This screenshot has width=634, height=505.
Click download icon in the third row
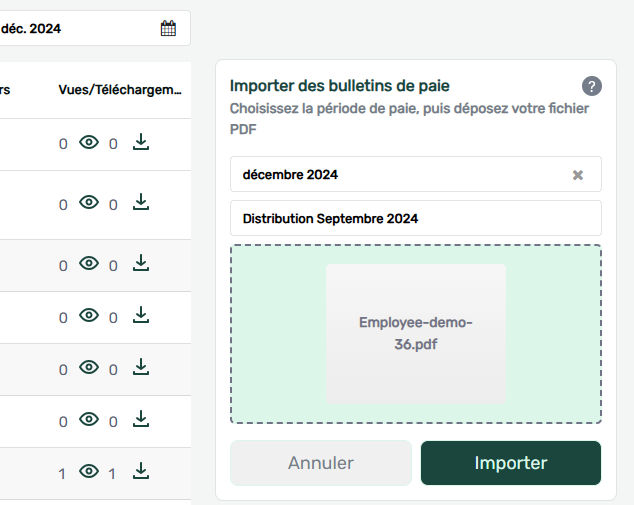(x=141, y=264)
